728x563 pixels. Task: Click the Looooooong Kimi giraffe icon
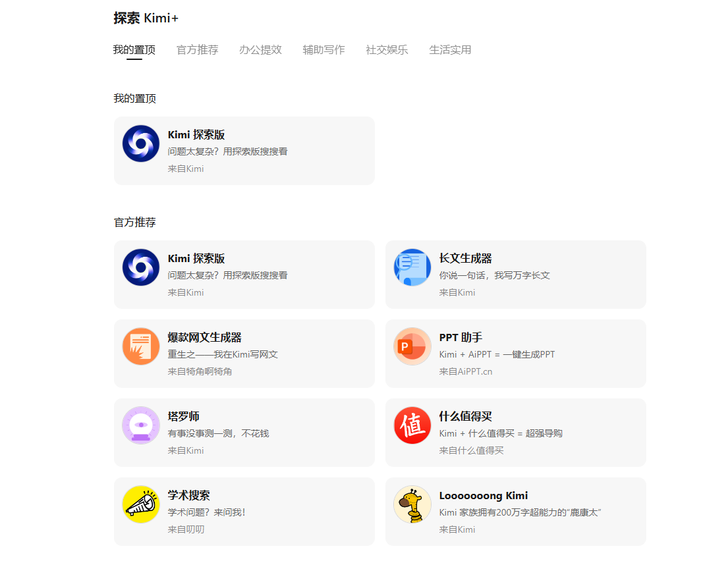tap(412, 504)
